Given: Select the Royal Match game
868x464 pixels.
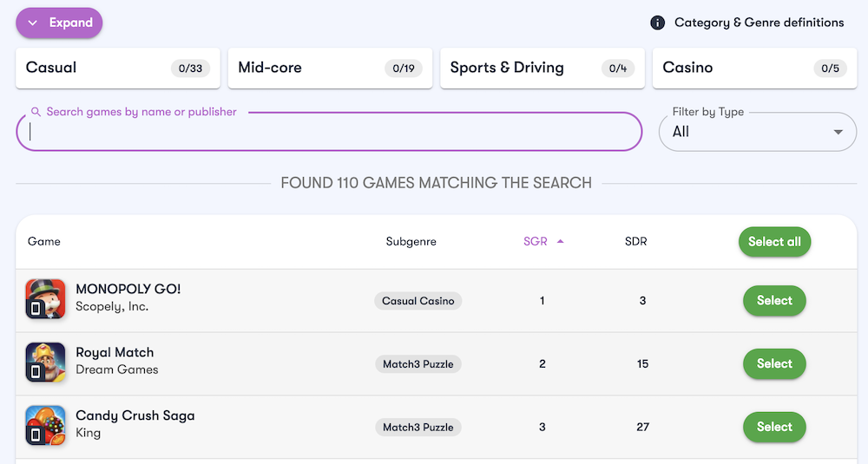Looking at the screenshot, I should pyautogui.click(x=774, y=363).
